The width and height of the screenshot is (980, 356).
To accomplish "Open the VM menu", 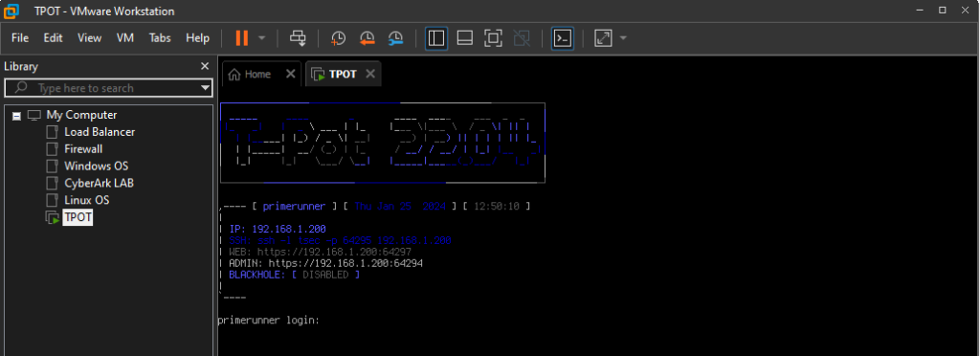I will pyautogui.click(x=125, y=38).
